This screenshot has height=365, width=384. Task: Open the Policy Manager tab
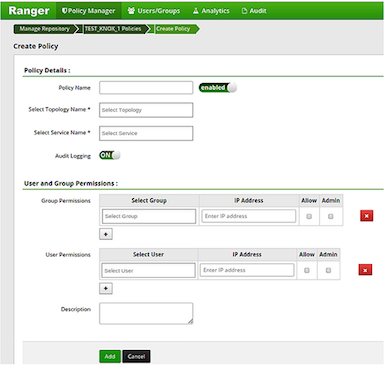[x=89, y=11]
